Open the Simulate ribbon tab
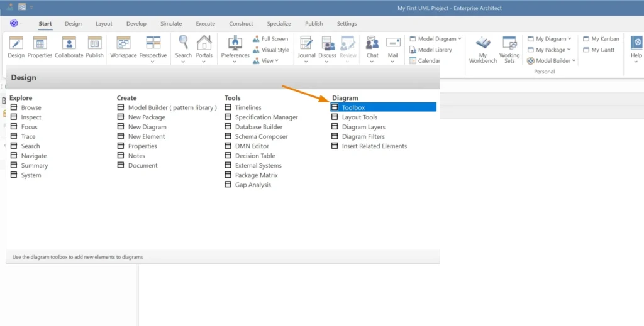 [x=171, y=24]
